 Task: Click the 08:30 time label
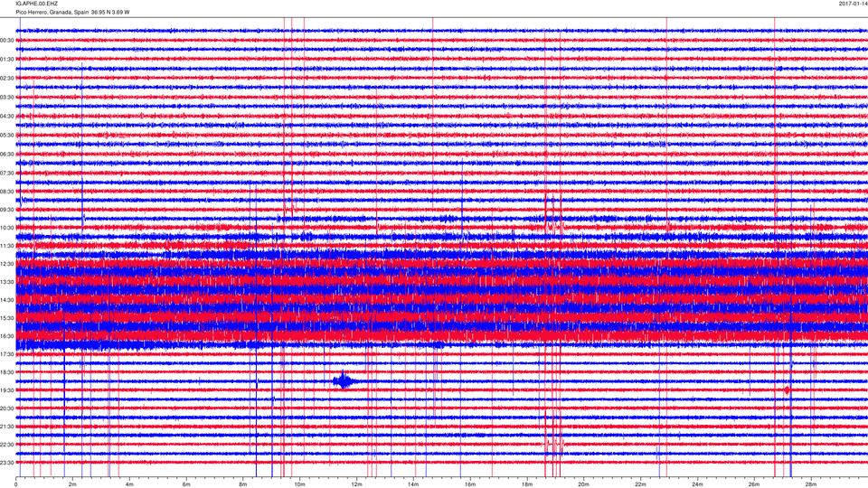[x=7, y=192]
